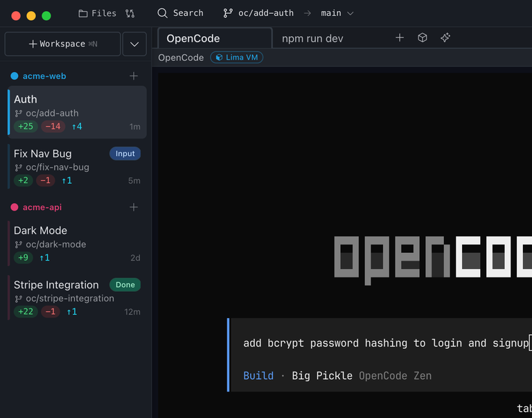Add a new terminal tab with plus
The width and height of the screenshot is (532, 418).
pyautogui.click(x=400, y=37)
